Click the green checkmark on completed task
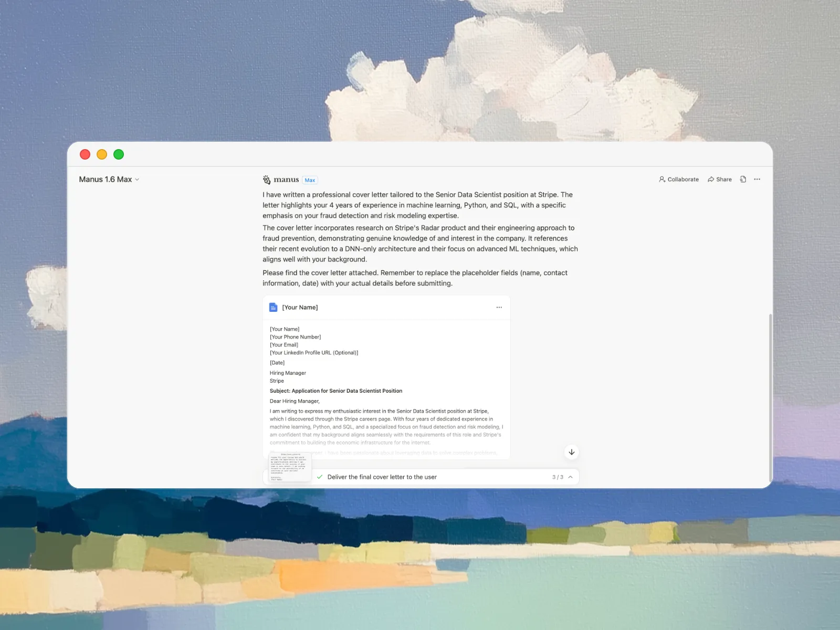This screenshot has width=840, height=630. pyautogui.click(x=320, y=477)
